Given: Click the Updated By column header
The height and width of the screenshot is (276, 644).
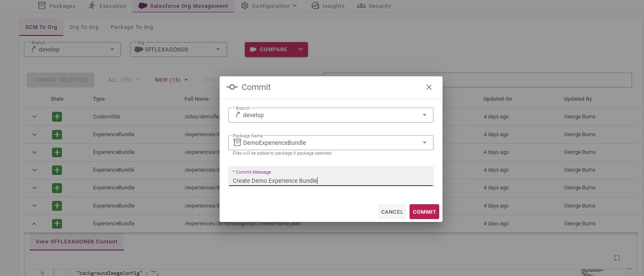Looking at the screenshot, I should pos(578,99).
